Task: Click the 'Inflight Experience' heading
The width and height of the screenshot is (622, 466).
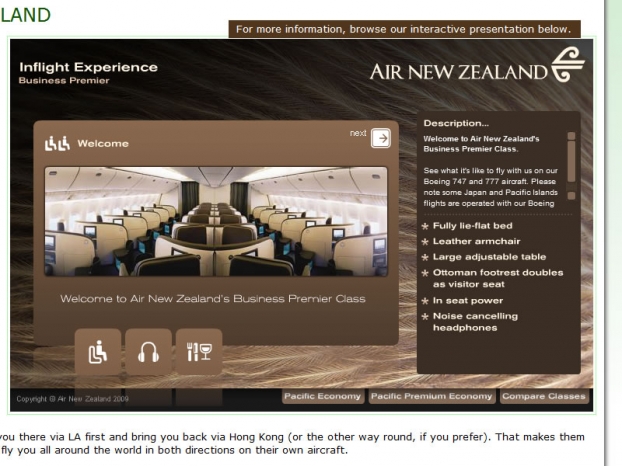Action: (88, 67)
